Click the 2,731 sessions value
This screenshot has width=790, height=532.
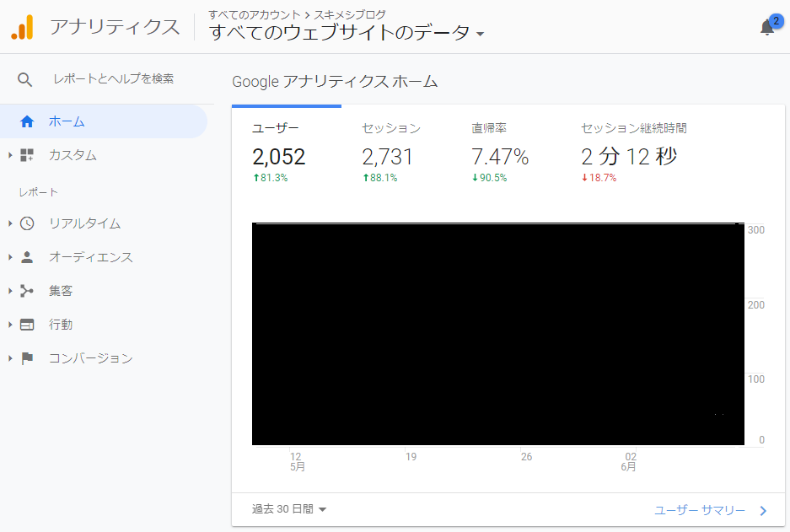coord(387,157)
